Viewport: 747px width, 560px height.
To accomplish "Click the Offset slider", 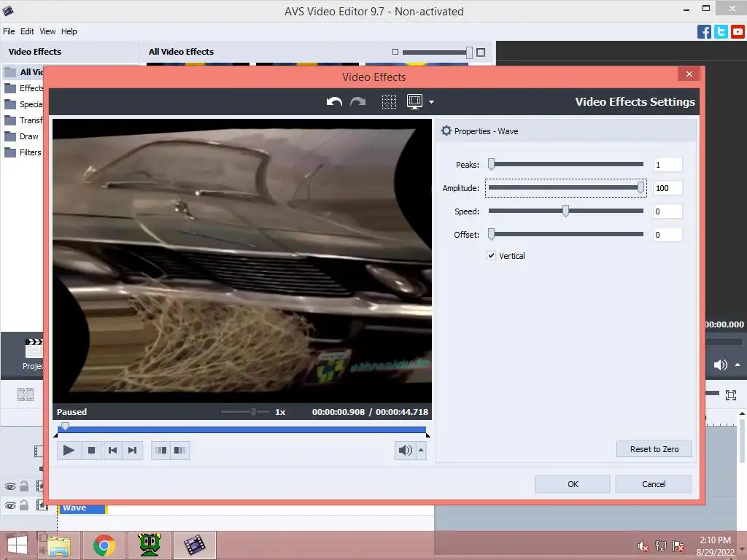I will (566, 234).
